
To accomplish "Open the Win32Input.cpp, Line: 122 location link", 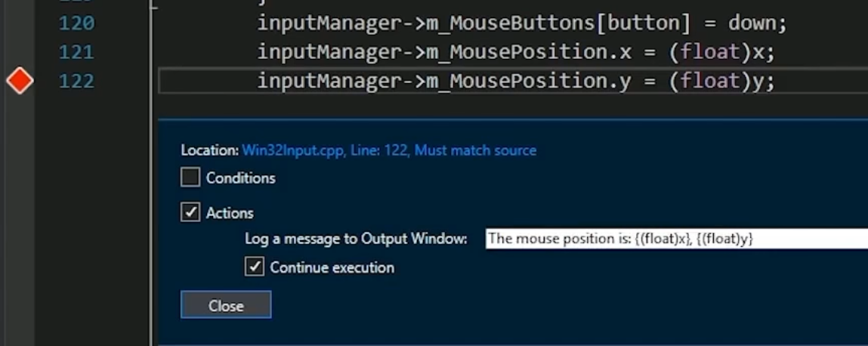I will 388,150.
